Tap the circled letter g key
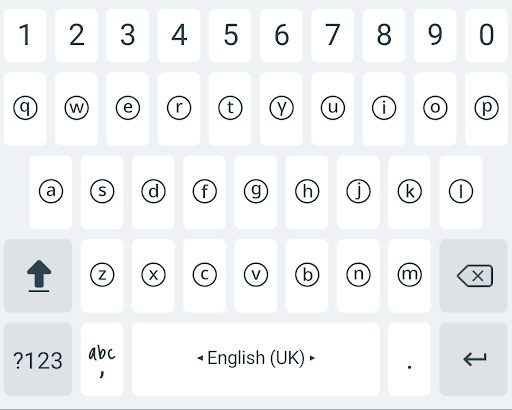Screen dimensions: 512x410 pyautogui.click(x=256, y=192)
